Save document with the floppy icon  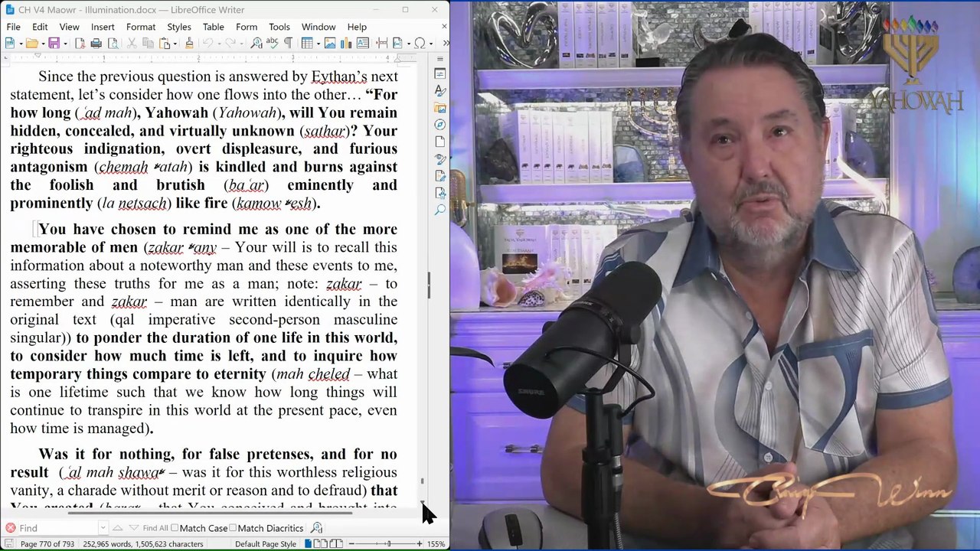[54, 43]
